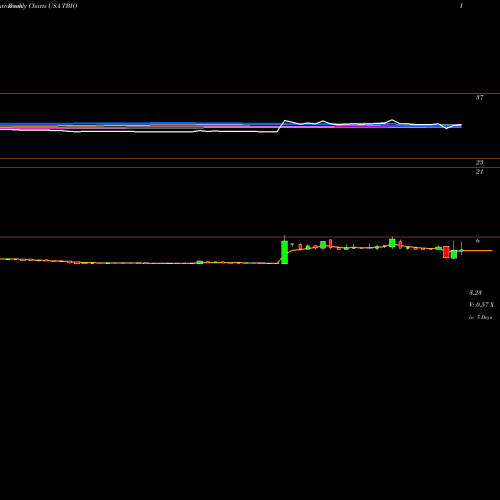The width and height of the screenshot is (500, 500).
Task: Click the large red candlestick near chart end
Action: 446,252
